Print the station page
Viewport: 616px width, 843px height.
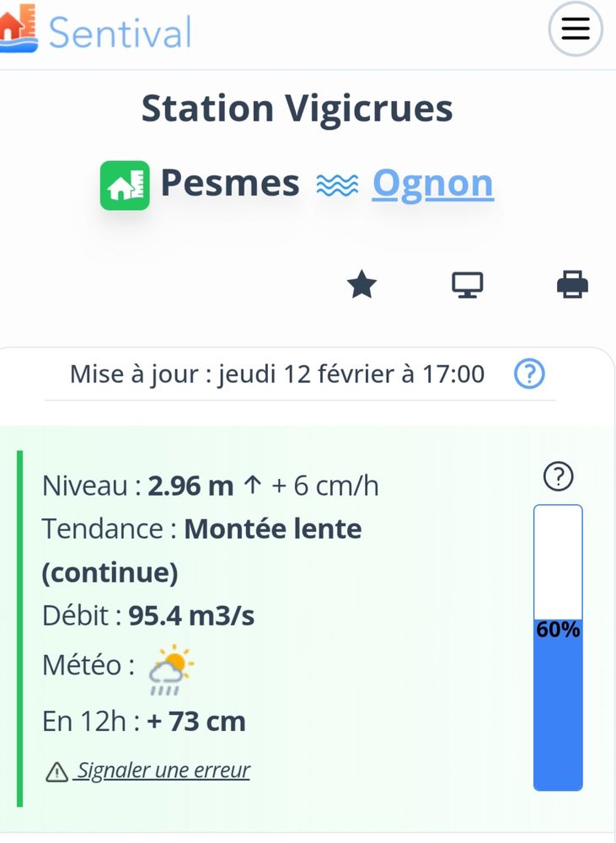572,286
